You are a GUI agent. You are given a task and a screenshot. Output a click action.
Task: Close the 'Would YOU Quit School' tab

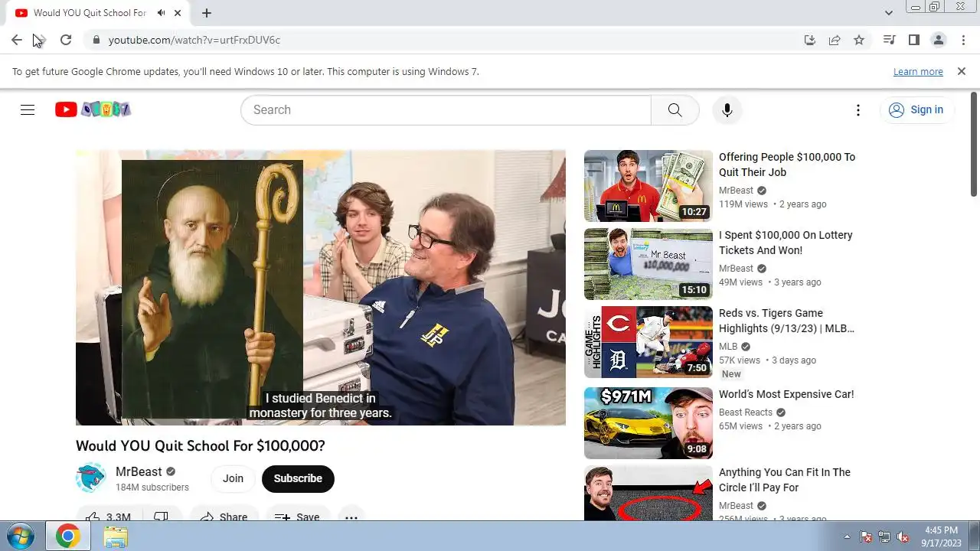[x=178, y=13]
